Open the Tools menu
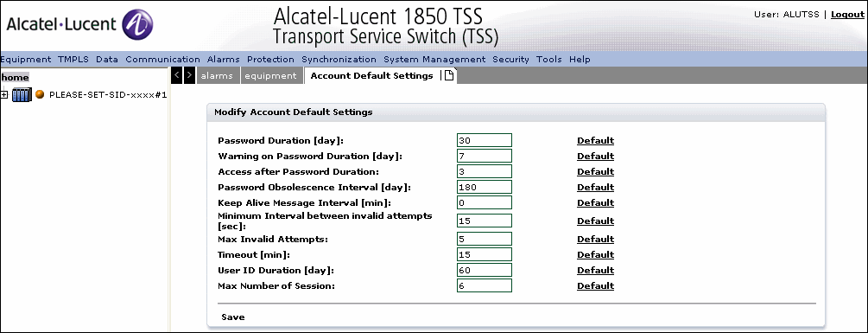This screenshot has height=333, width=868. point(549,60)
